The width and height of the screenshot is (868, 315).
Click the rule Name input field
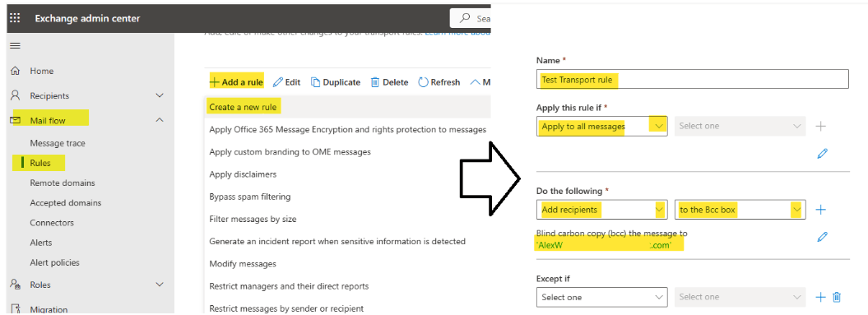click(693, 79)
